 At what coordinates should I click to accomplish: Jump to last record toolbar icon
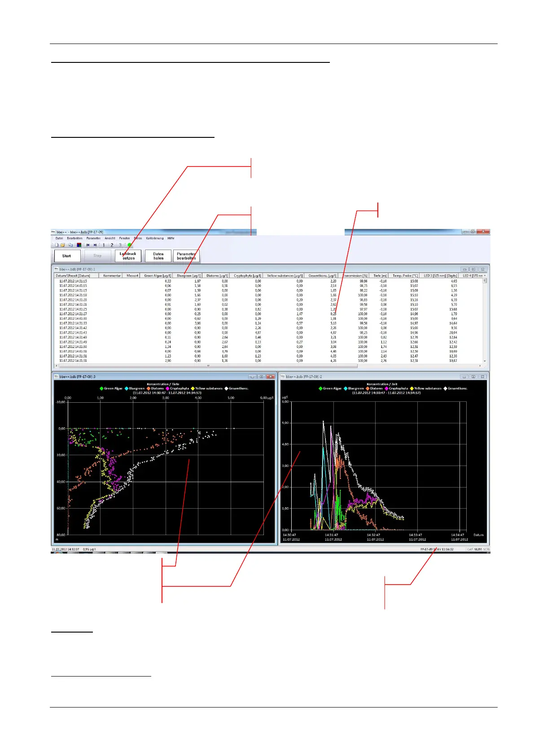[95, 245]
